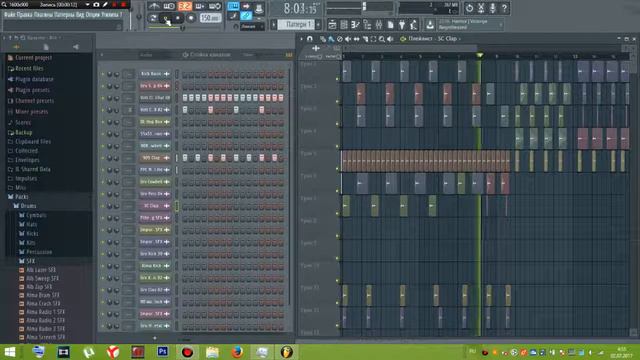The image size is (640, 360).
Task: Click the Kick Basic channel button
Action: coord(155,74)
